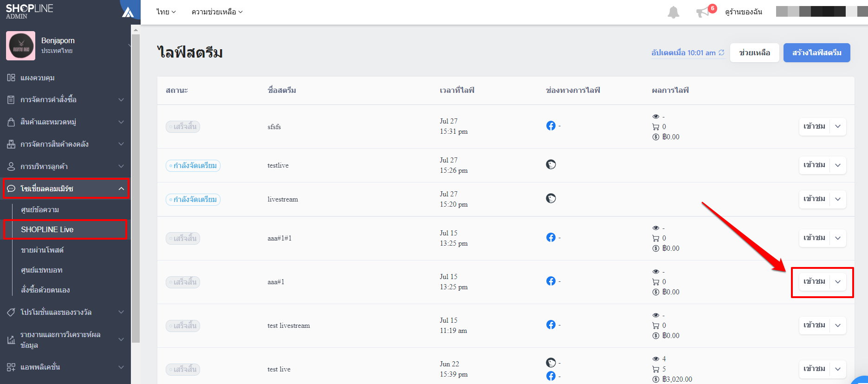Viewport: 868px width, 384px height.
Task: Click the dashboard icon beside แผงควบคุม
Action: coord(11,78)
